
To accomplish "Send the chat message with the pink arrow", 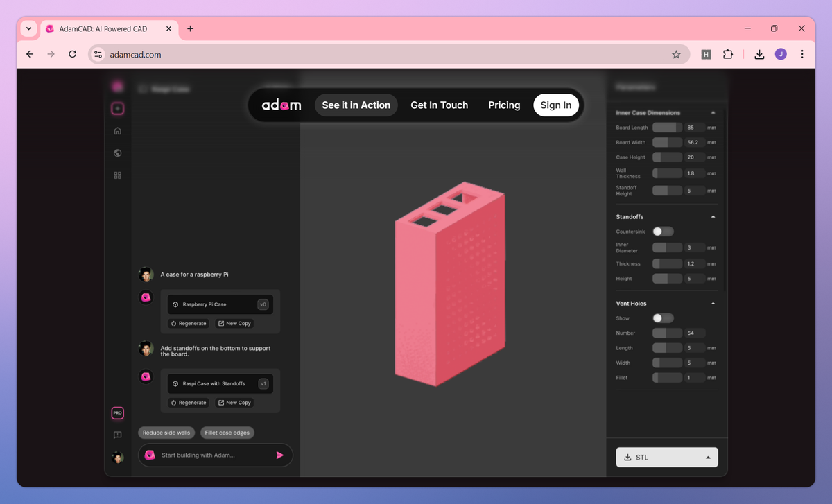I will pyautogui.click(x=279, y=455).
